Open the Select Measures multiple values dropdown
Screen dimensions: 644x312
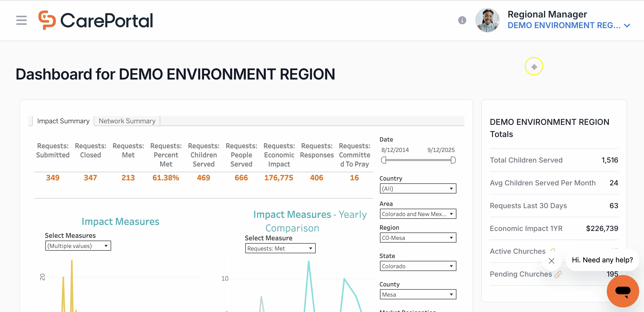tap(78, 246)
